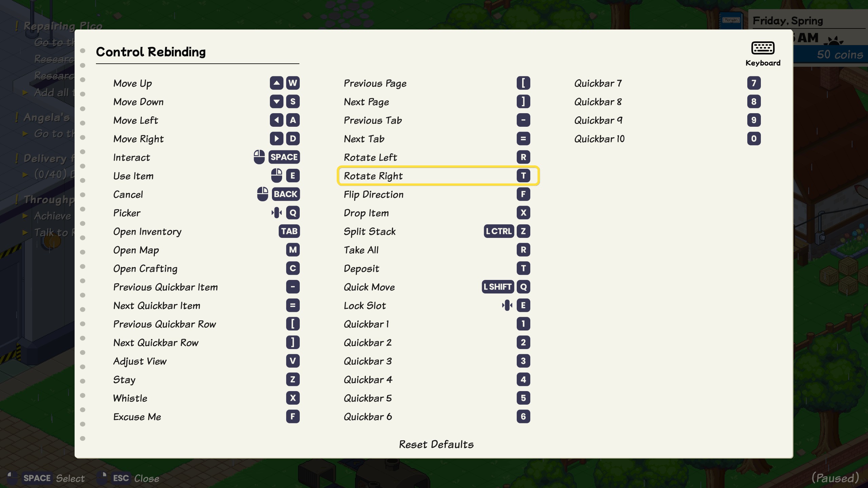
Task: Click the L SHIFT key for Quick Move
Action: pos(497,287)
